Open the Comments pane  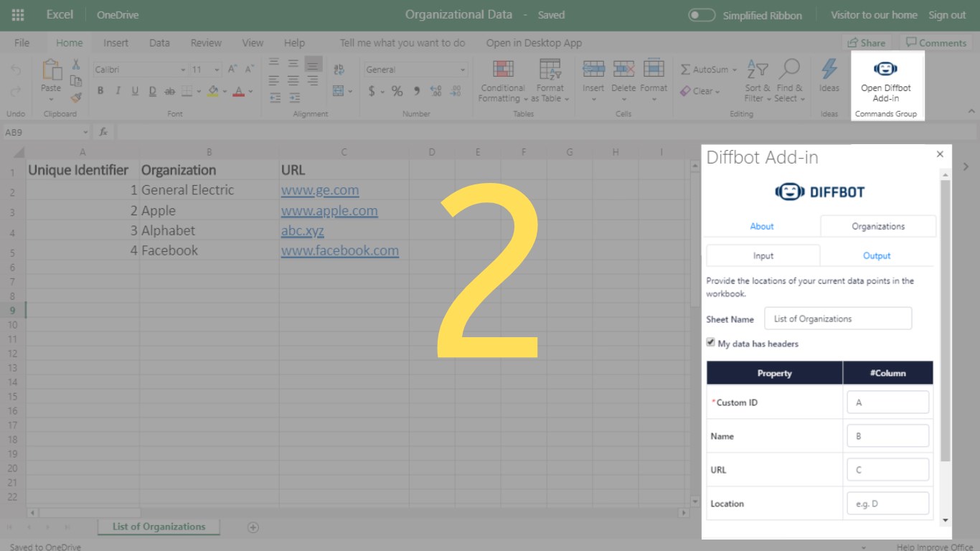936,43
